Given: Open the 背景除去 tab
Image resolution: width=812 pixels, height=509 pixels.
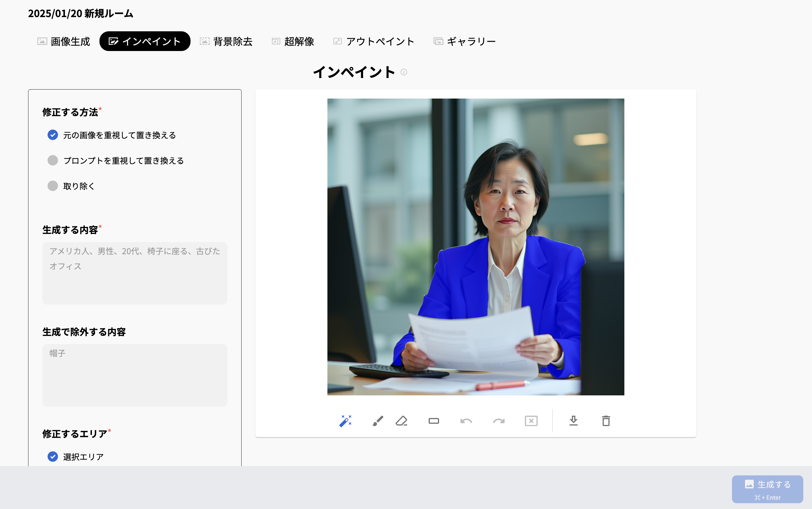Looking at the screenshot, I should pos(226,41).
